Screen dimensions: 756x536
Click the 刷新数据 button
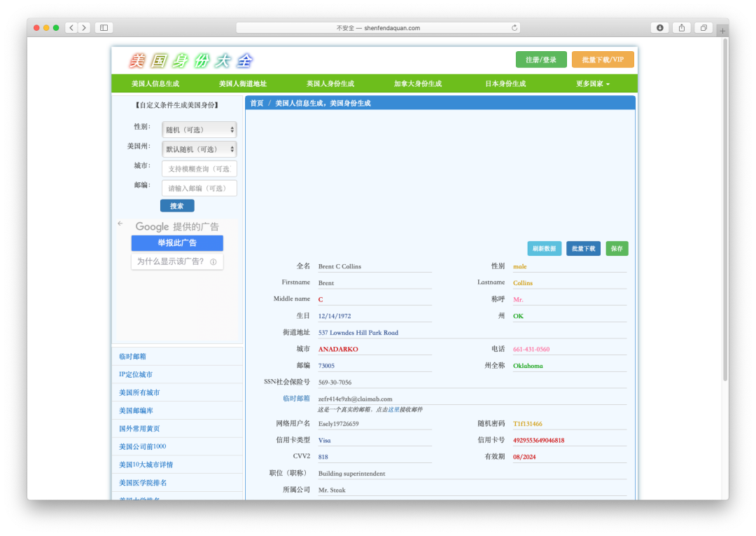click(x=545, y=249)
